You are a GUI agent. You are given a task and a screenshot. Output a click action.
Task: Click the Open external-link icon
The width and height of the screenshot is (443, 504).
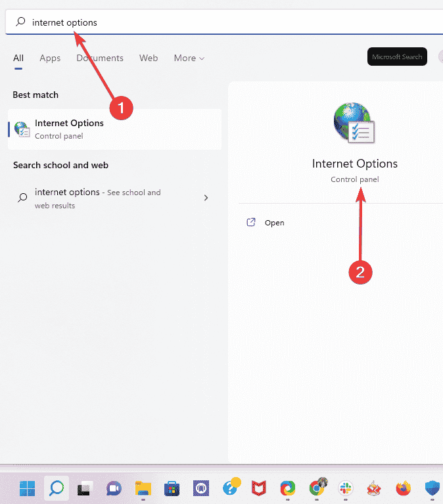click(251, 222)
